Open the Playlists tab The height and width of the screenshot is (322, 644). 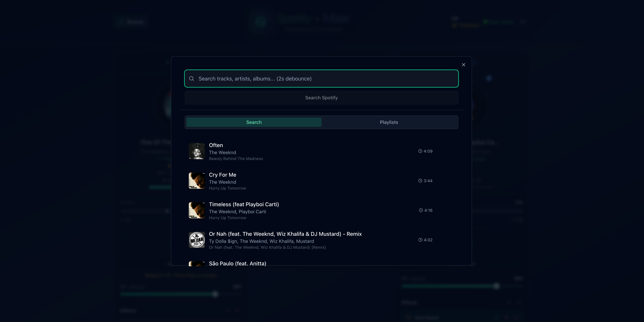389,122
